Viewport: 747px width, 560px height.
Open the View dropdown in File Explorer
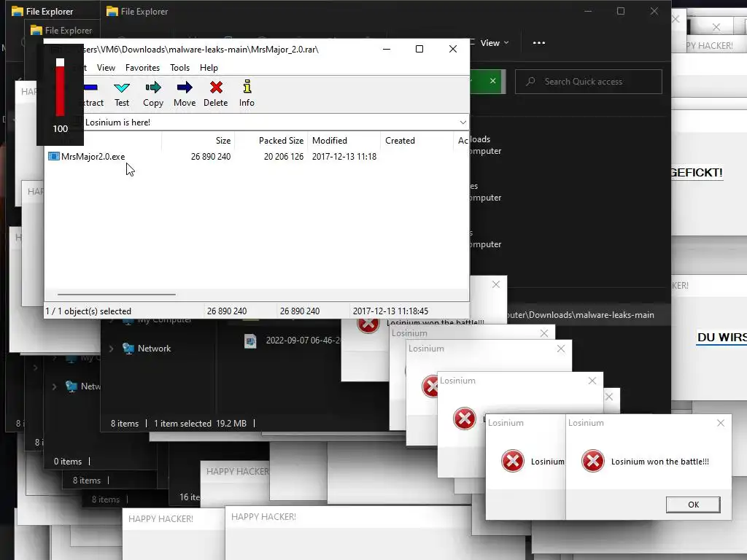pyautogui.click(x=494, y=43)
